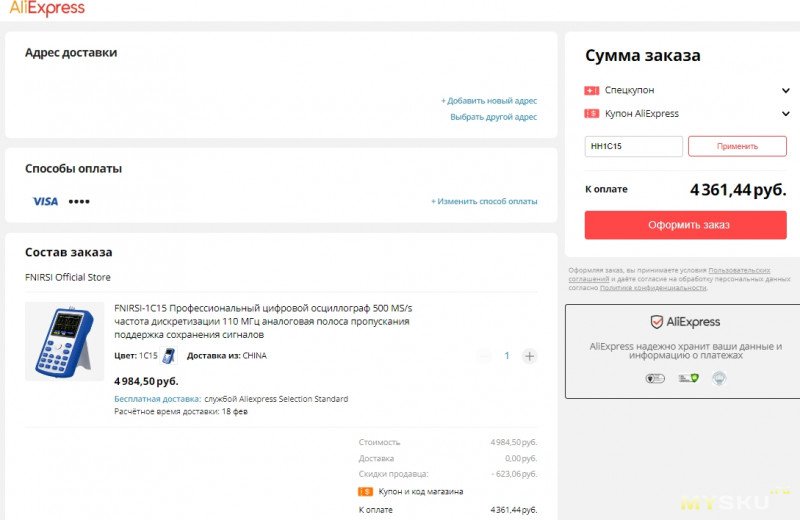Click the AliExpress shield logo in security box
Screen dimensions: 800x520
tap(685, 322)
